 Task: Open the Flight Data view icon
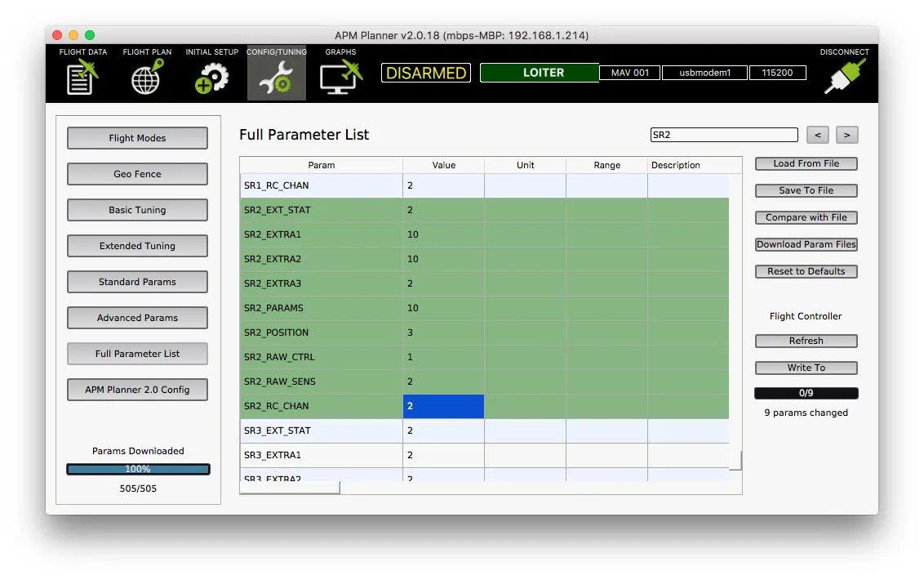(82, 78)
